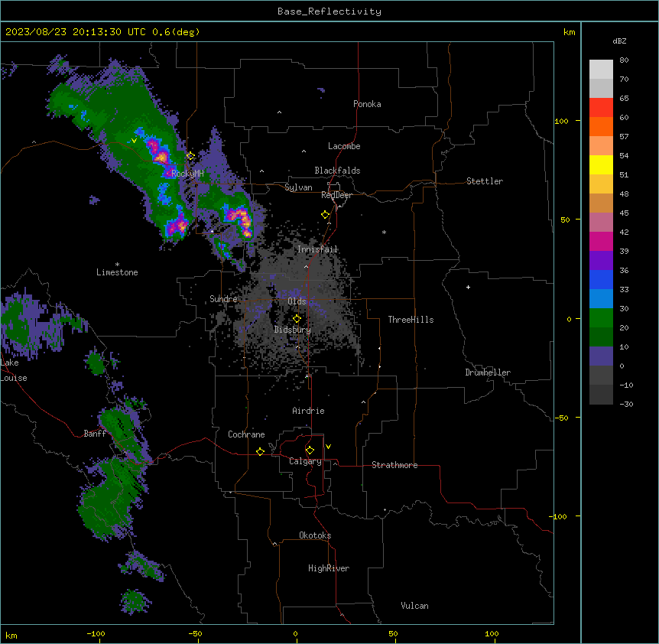The image size is (659, 644).
Task: Click the asterisk marker east of RedDeer
Action: [x=384, y=232]
